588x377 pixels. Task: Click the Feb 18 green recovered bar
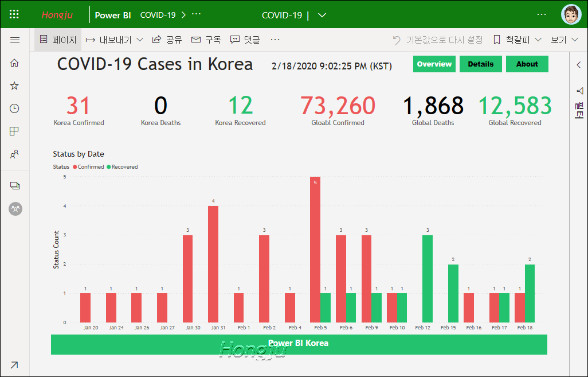tap(530, 294)
